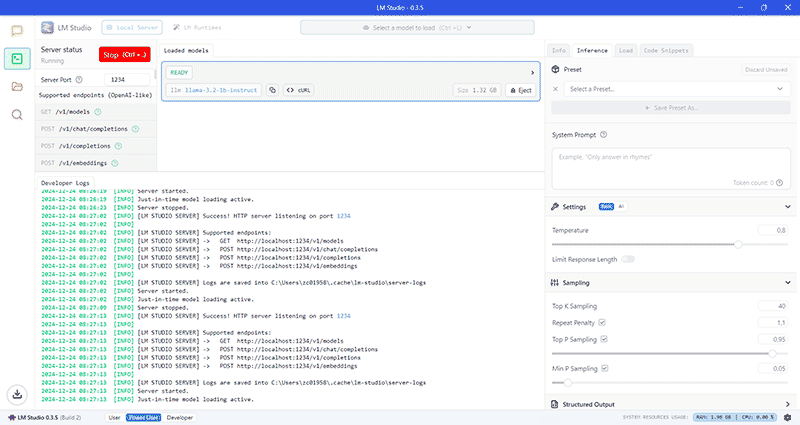Image resolution: width=800 pixels, height=425 pixels.
Task: Click into the System Prompt text area
Action: pyautogui.click(x=671, y=168)
